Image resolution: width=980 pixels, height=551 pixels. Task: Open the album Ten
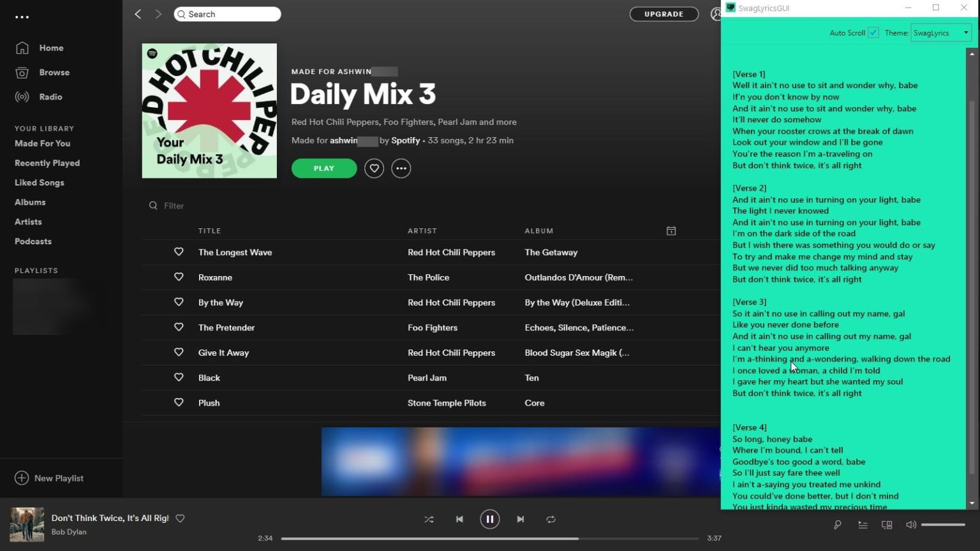click(x=531, y=378)
